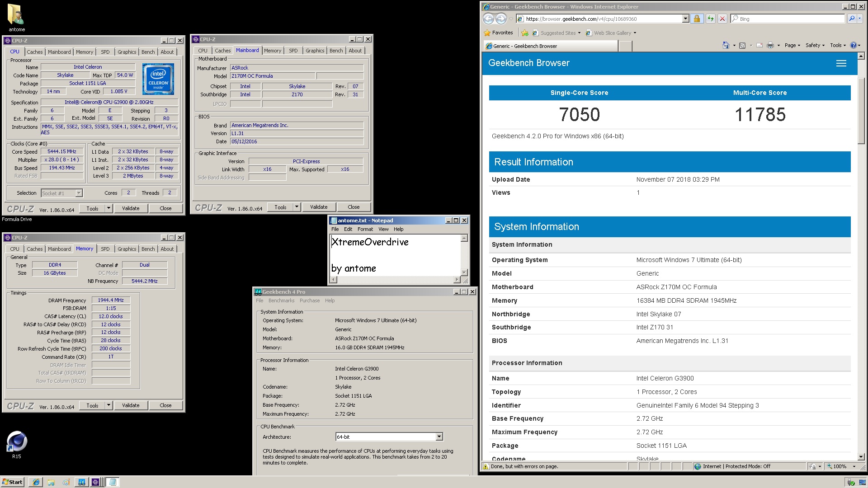868x488 pixels.
Task: Click the Internet Explorer taskbar button
Action: 36,482
